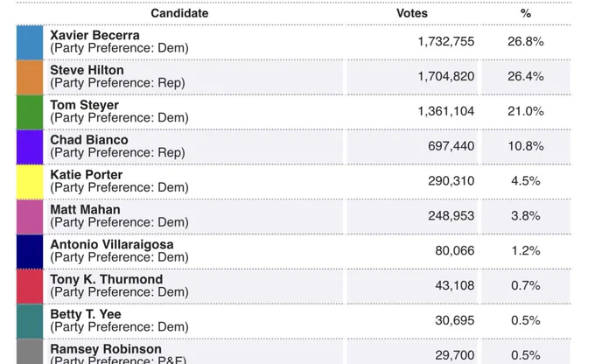595x364 pixels.
Task: Click Xavier Becerra's blue color swatch
Action: pyautogui.click(x=30, y=43)
